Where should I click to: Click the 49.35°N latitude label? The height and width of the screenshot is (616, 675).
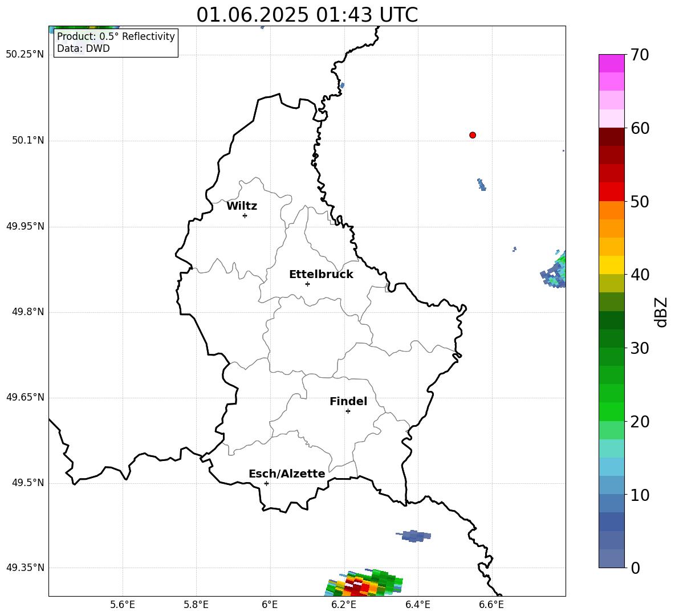click(25, 568)
